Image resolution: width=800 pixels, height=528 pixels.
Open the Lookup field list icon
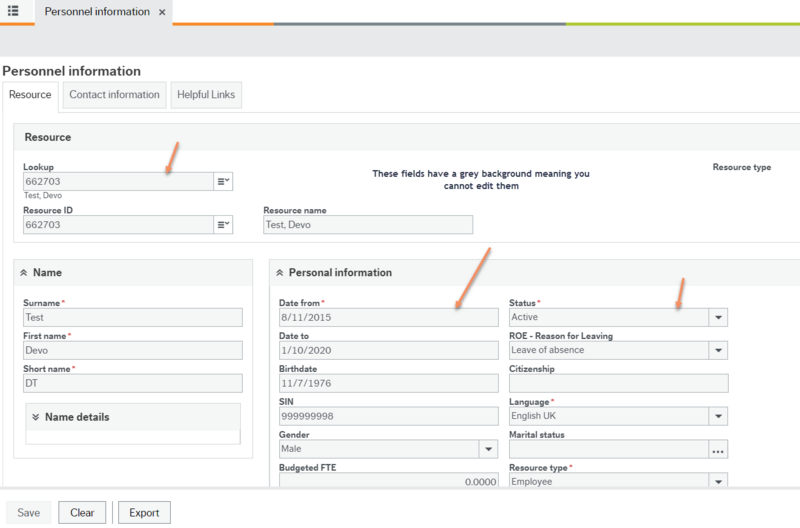coord(223,181)
